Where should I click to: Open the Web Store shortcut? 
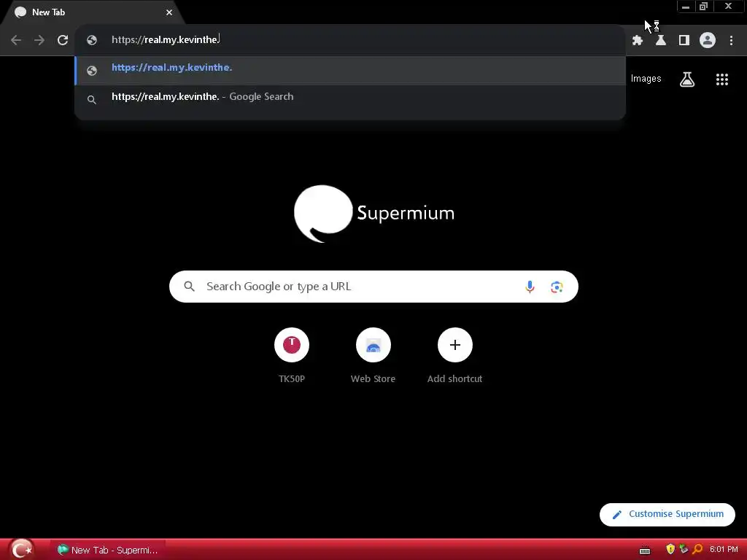373,356
